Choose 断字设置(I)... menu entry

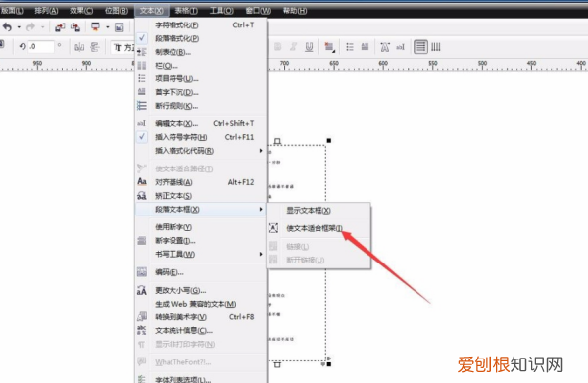point(201,241)
